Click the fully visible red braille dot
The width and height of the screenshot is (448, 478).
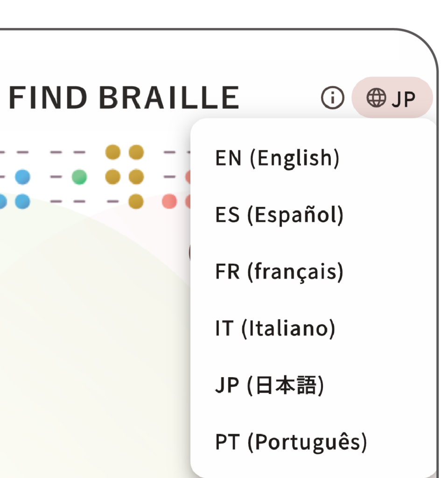(169, 201)
